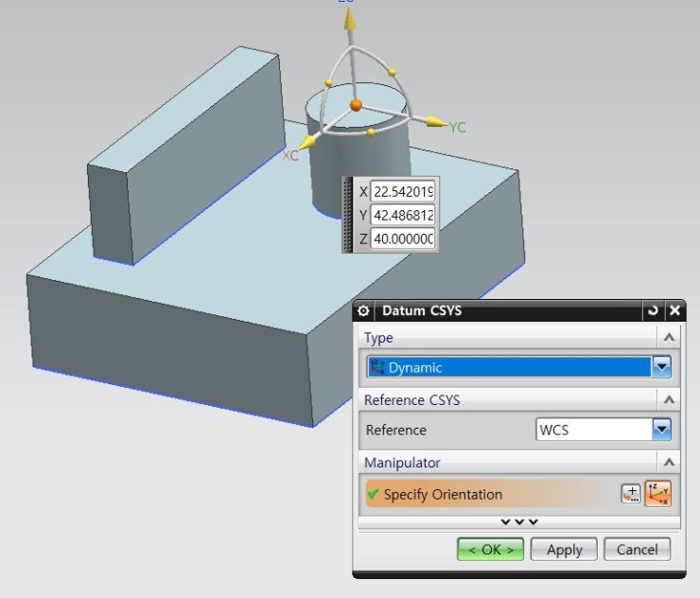
Task: Select the XC axis arrowhead
Action: click(x=307, y=143)
